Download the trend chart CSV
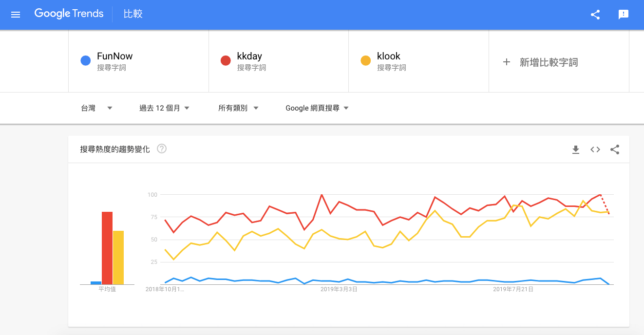 (x=575, y=149)
